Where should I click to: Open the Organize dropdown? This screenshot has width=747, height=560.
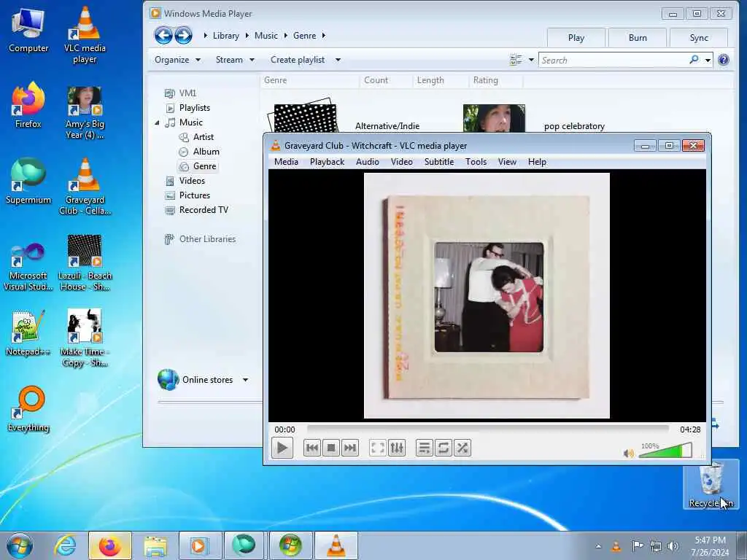[177, 60]
